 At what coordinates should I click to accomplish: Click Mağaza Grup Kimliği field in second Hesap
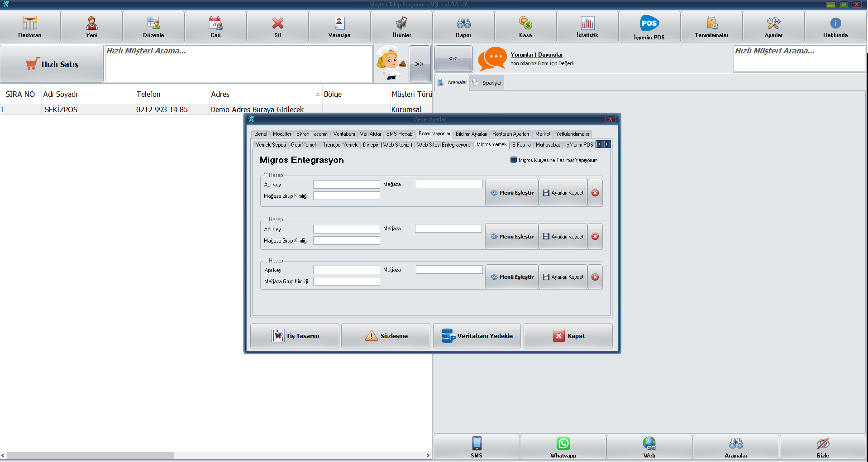347,241
